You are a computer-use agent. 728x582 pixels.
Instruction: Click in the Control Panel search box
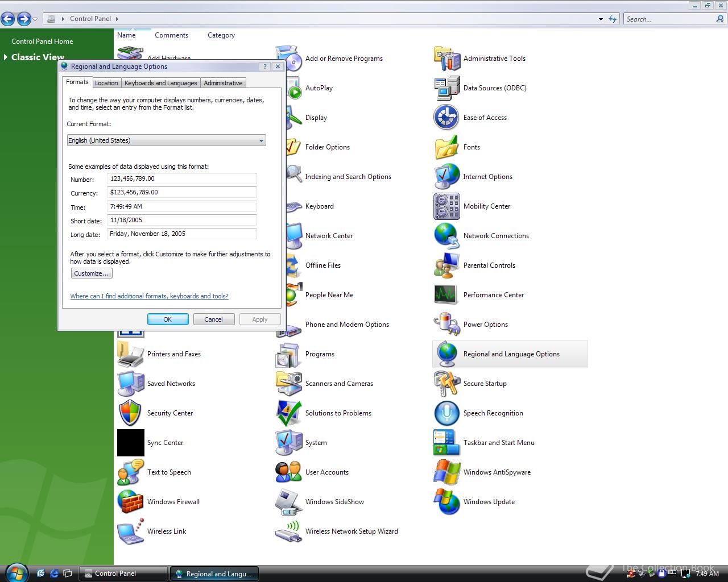[x=670, y=19]
